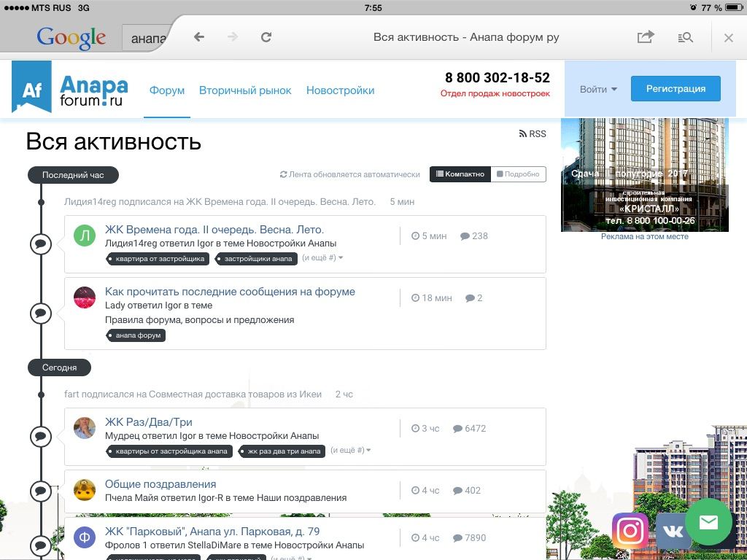Viewport: 747px width, 560px height.
Task: Switch to Компактно view
Action: pos(460,174)
